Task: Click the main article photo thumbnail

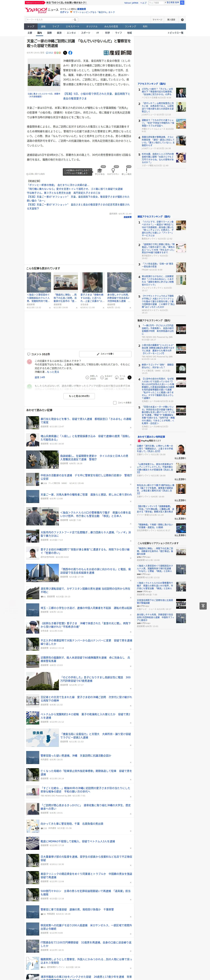Action: pyautogui.click(x=44, y=75)
